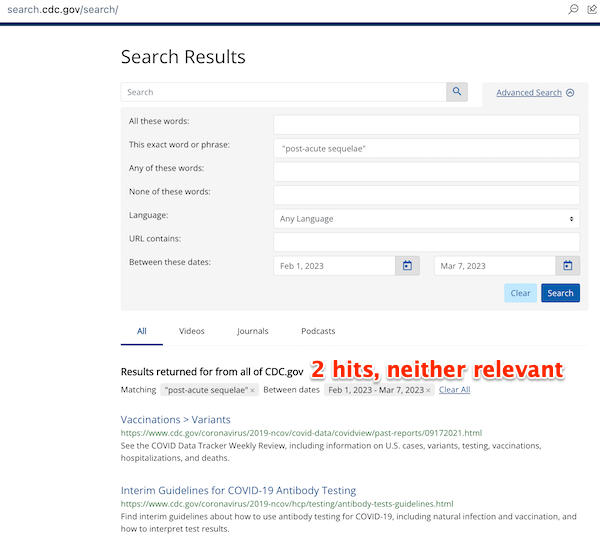The height and width of the screenshot is (540, 600).
Task: Click the Clear All filters link
Action: pyautogui.click(x=454, y=390)
